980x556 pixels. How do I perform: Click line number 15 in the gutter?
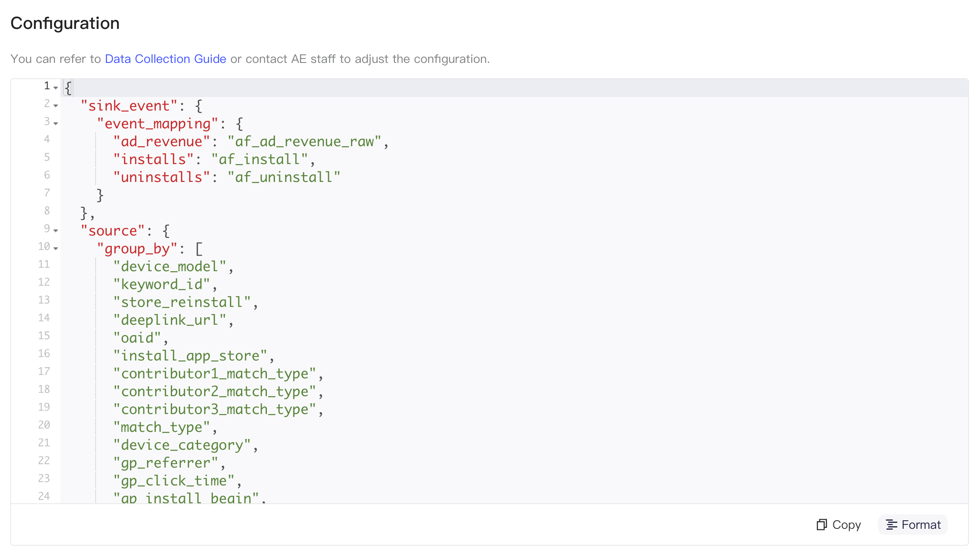[x=44, y=336]
